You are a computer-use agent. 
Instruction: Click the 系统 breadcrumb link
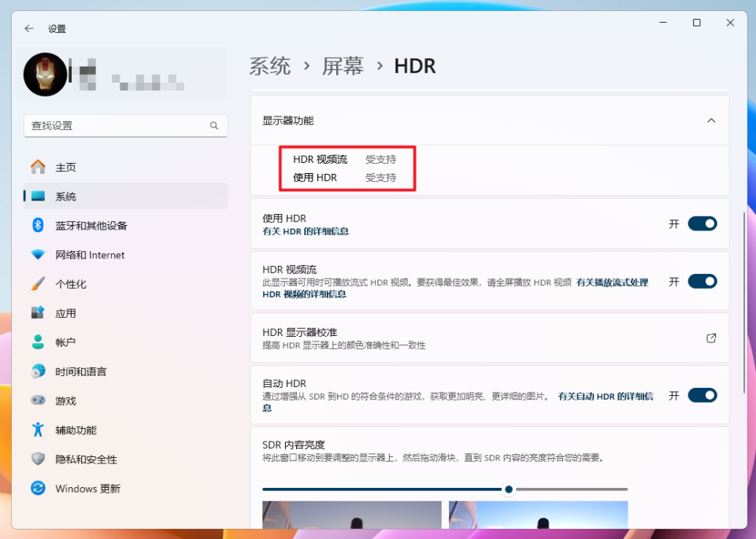(x=270, y=66)
